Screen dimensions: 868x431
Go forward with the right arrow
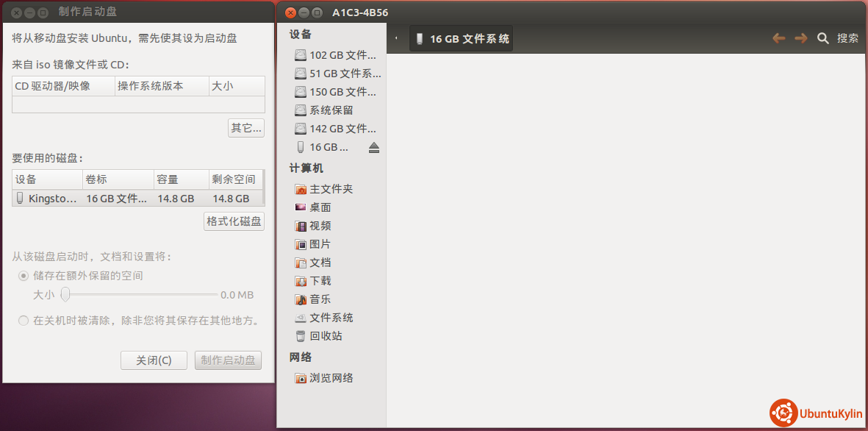point(800,38)
